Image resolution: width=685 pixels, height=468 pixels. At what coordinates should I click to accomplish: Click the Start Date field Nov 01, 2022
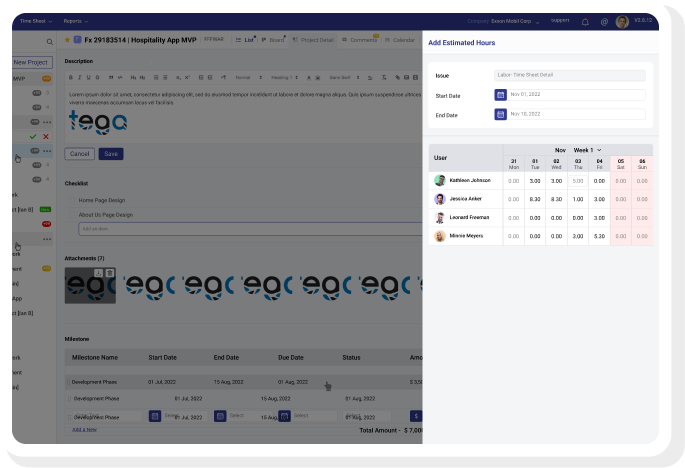click(576, 95)
